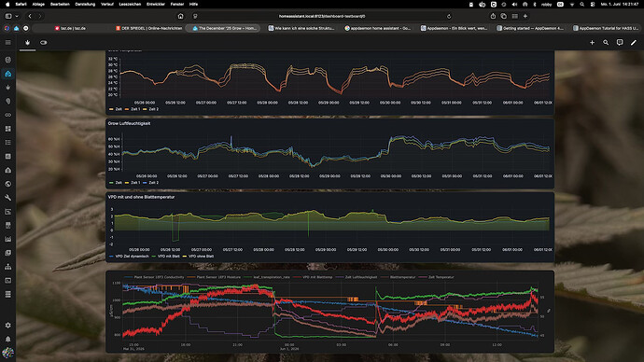Toggle VPD ohne Blatt legend entry
Screen dimensions: 644x362
199,257
